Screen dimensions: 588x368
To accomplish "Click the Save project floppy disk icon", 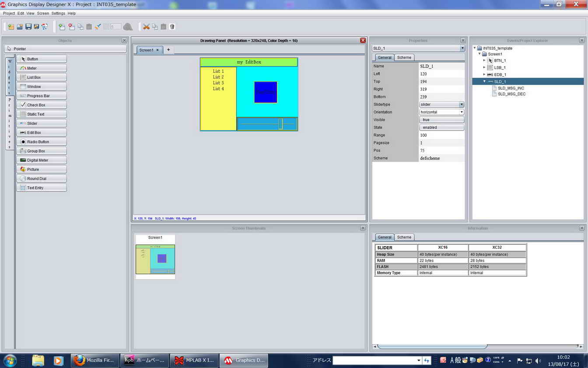I will (28, 27).
